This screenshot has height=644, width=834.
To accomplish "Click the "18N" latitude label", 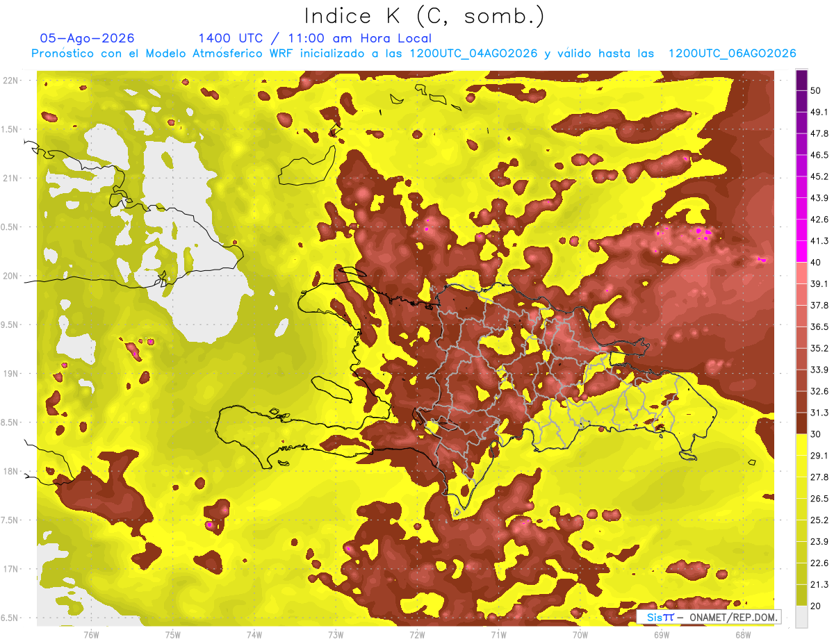I will (x=10, y=471).
